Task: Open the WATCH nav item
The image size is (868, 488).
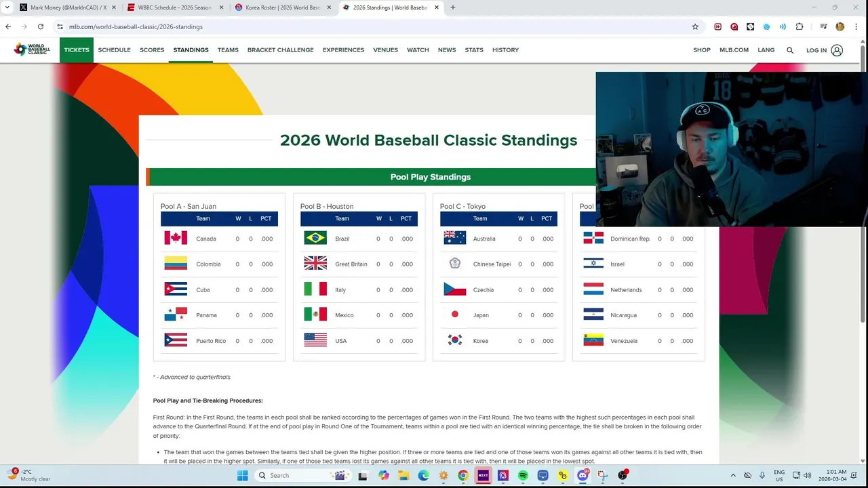Action: click(x=418, y=50)
